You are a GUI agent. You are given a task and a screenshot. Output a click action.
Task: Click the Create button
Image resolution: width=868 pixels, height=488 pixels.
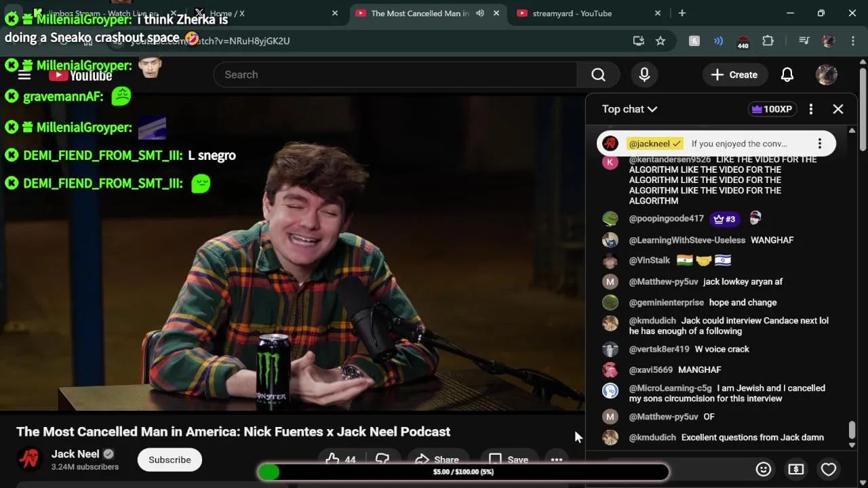point(734,75)
